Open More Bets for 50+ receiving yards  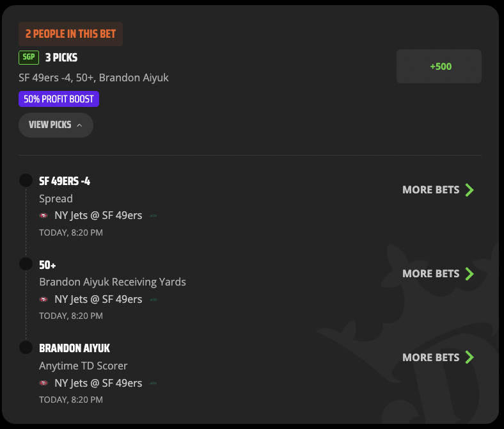pos(438,273)
